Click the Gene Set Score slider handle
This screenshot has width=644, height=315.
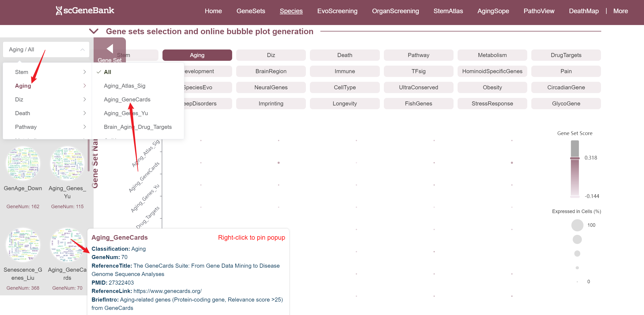point(575,158)
